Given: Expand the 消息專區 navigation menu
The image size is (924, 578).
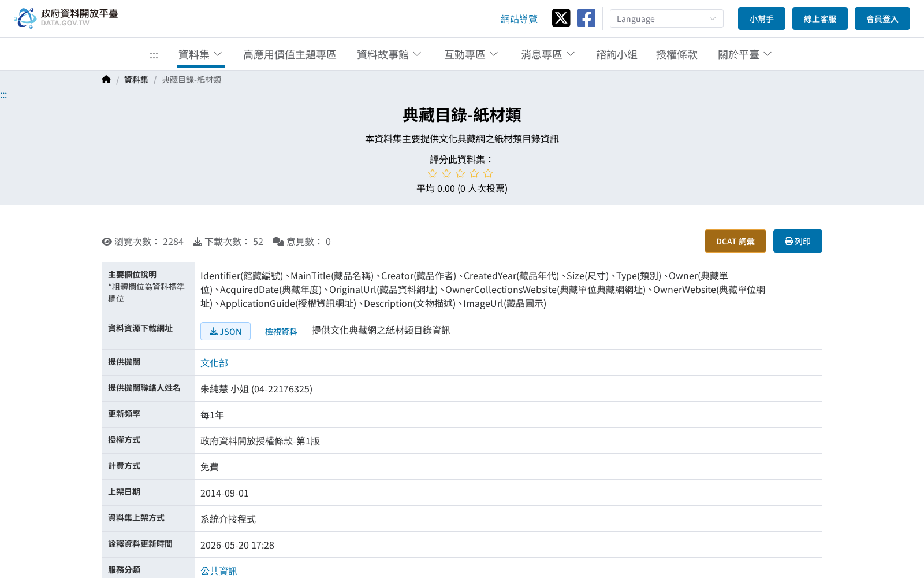Looking at the screenshot, I should 548,54.
